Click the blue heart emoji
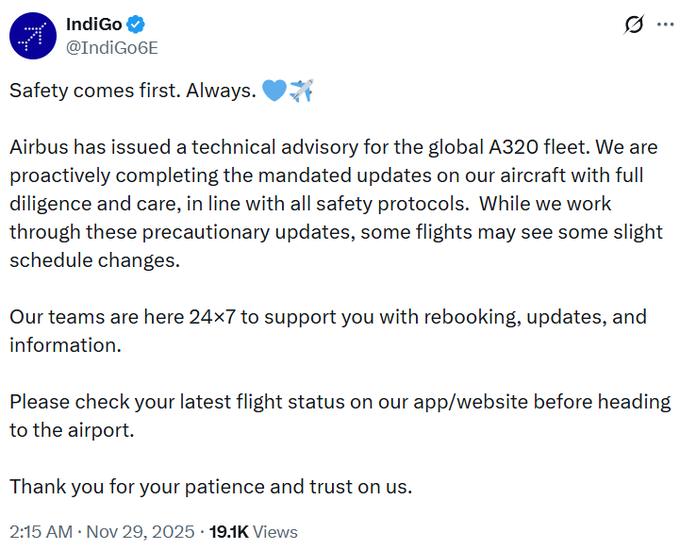This screenshot has height=550, width=680. pyautogui.click(x=273, y=91)
